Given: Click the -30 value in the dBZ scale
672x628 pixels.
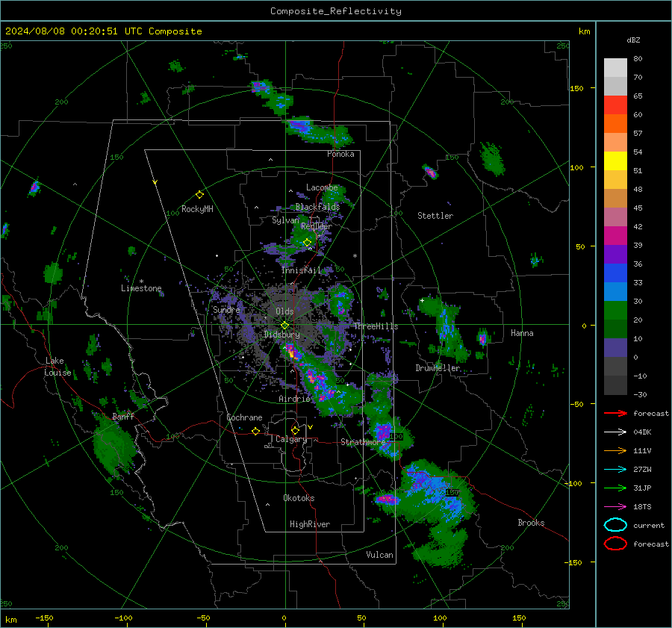Looking at the screenshot, I should (x=640, y=394).
